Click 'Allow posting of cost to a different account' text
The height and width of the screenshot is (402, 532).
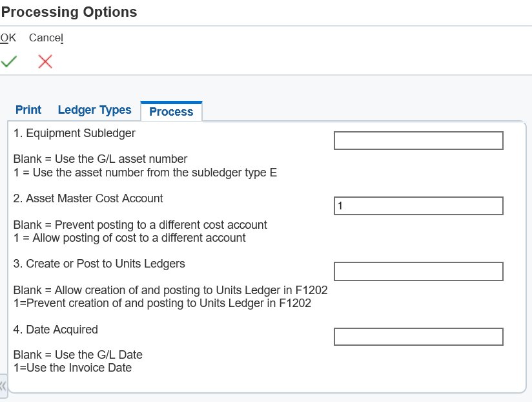(x=139, y=238)
